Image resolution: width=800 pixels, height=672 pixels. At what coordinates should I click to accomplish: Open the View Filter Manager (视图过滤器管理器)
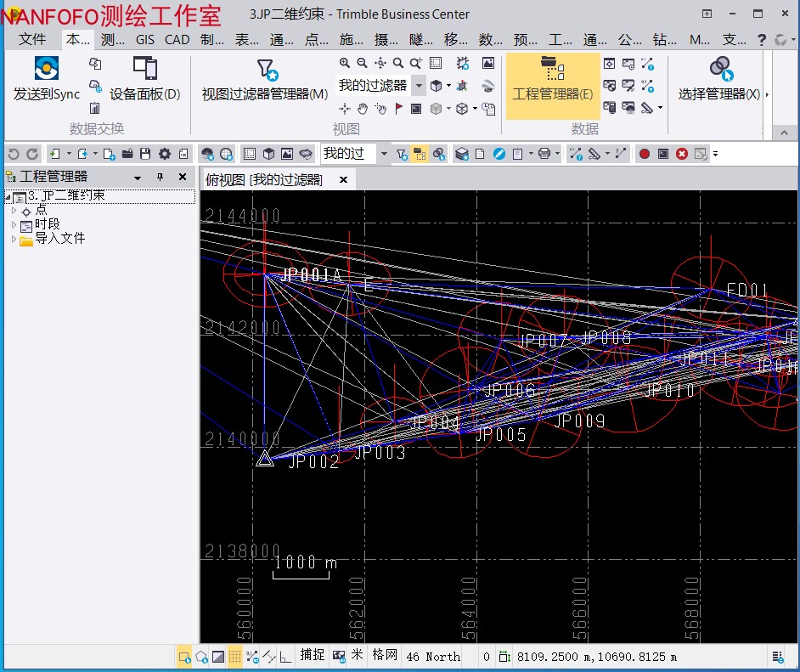pos(265,80)
